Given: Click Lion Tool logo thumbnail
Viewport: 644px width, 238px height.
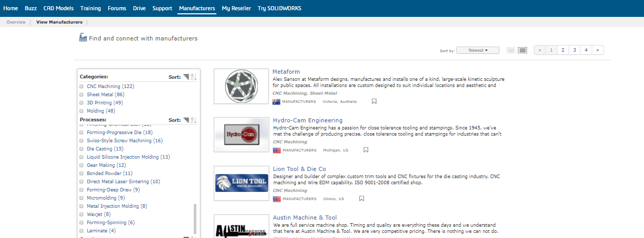Looking at the screenshot, I should click(241, 183).
